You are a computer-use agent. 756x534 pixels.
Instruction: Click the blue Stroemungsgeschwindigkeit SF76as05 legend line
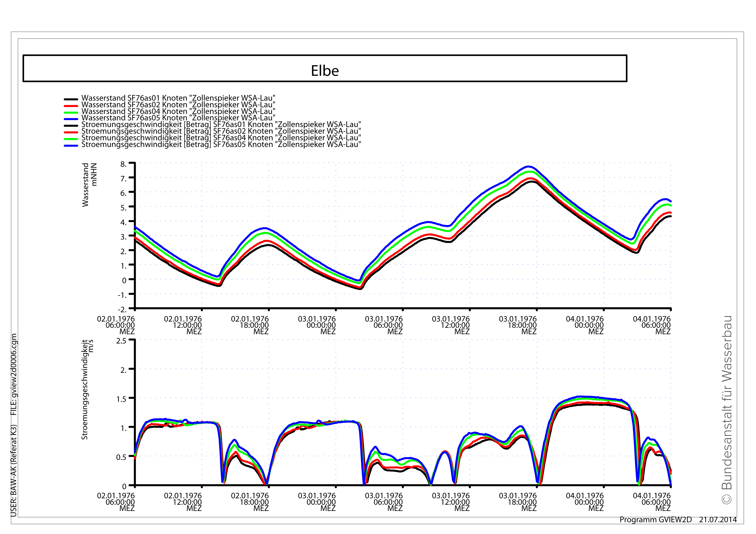[71, 145]
